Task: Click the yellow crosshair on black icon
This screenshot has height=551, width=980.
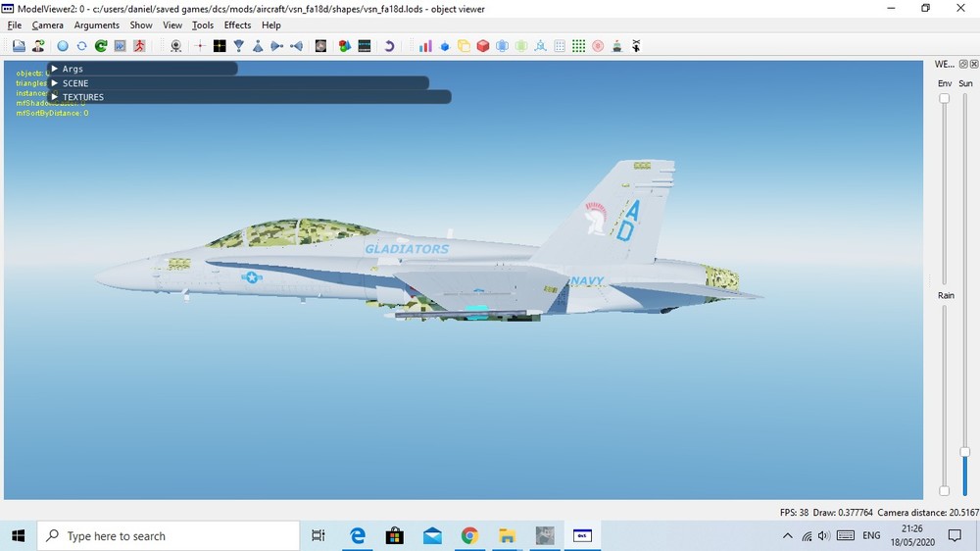Action: (x=220, y=46)
